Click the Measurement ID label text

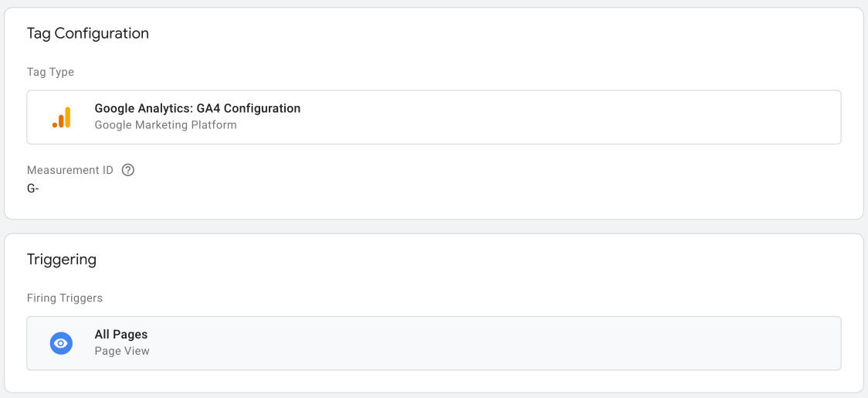[70, 170]
